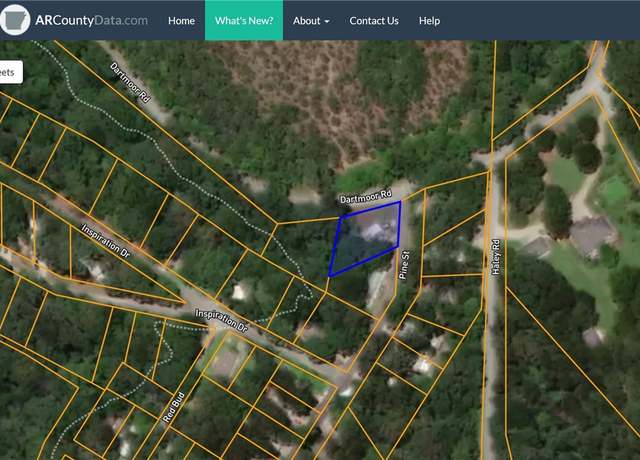Image resolution: width=640 pixels, height=460 pixels.
Task: Click the Arkansas state logo icon
Action: click(15, 20)
